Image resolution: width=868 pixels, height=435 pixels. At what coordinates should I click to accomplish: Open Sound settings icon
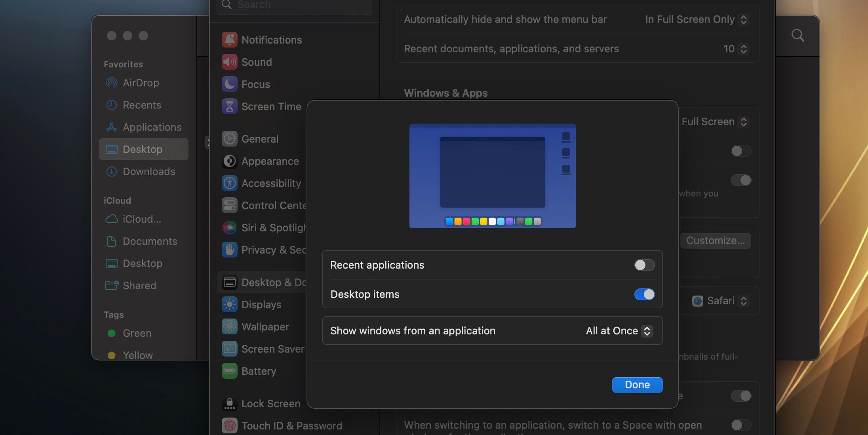229,62
